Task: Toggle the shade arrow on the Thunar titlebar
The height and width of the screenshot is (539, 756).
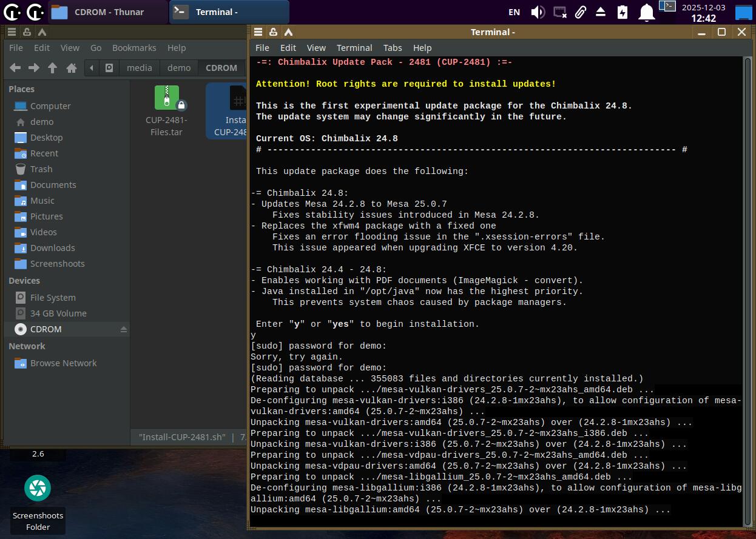Action: [42, 32]
